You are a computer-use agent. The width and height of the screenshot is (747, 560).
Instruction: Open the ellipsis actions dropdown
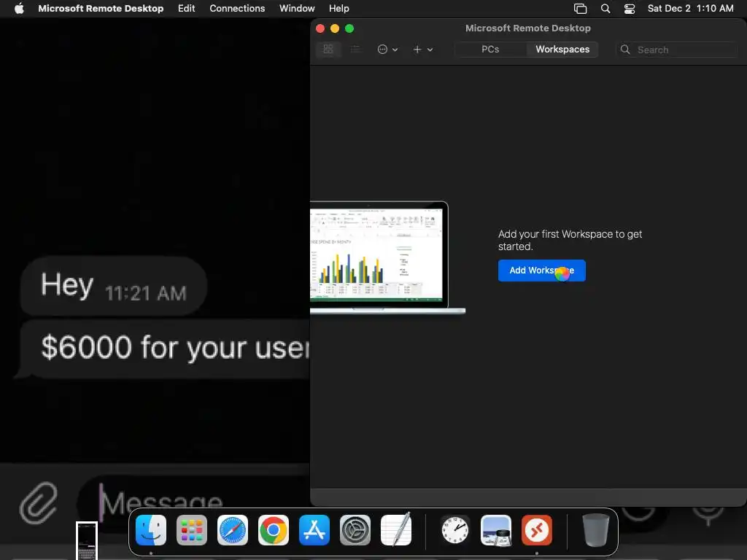coord(387,50)
